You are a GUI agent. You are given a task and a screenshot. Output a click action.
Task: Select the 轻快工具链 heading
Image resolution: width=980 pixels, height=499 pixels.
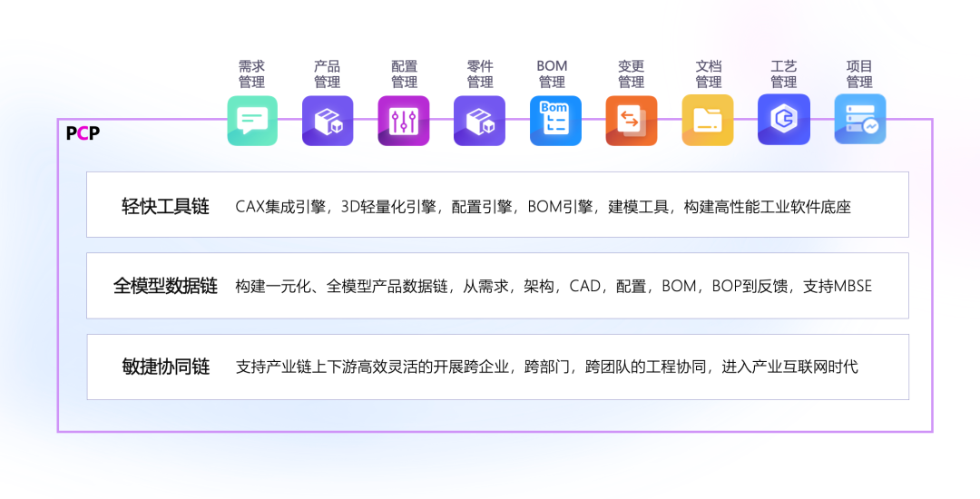coord(166,206)
